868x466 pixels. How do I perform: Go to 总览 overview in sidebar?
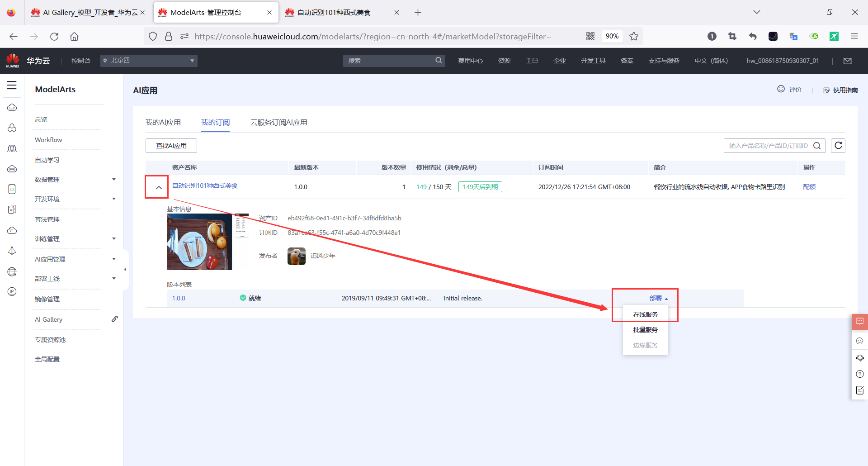[41, 119]
